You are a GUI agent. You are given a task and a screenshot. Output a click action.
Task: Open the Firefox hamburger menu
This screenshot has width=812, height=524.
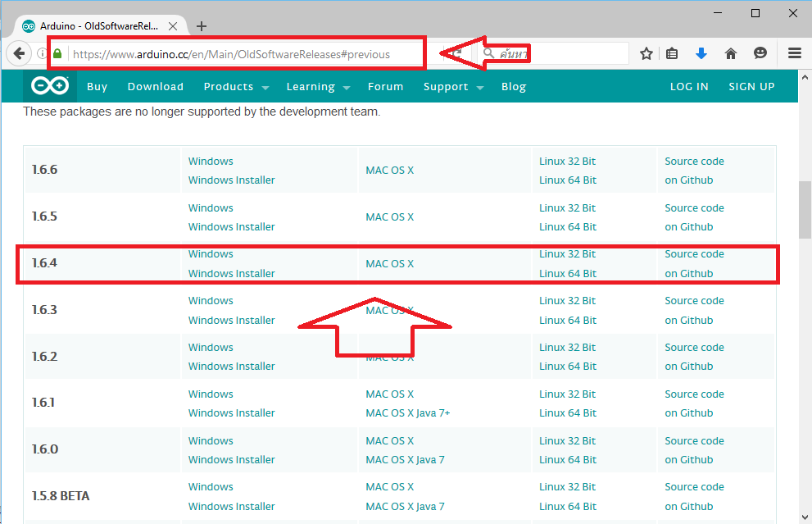tap(795, 52)
